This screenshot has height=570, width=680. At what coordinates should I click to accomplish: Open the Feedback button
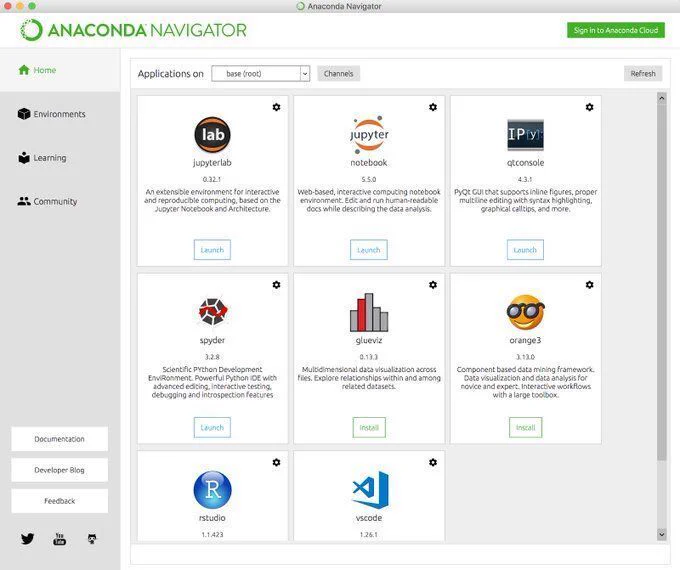point(59,501)
